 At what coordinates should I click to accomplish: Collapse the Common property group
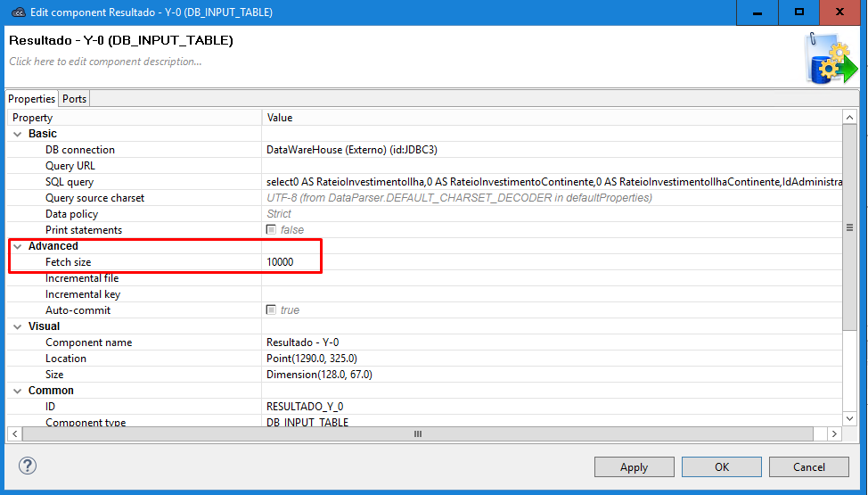(x=16, y=391)
